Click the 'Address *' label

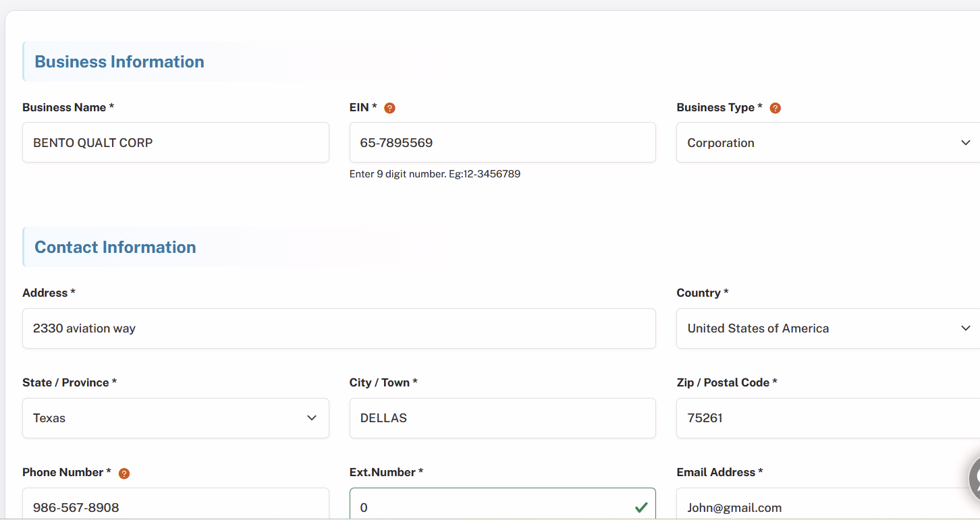[x=49, y=293]
